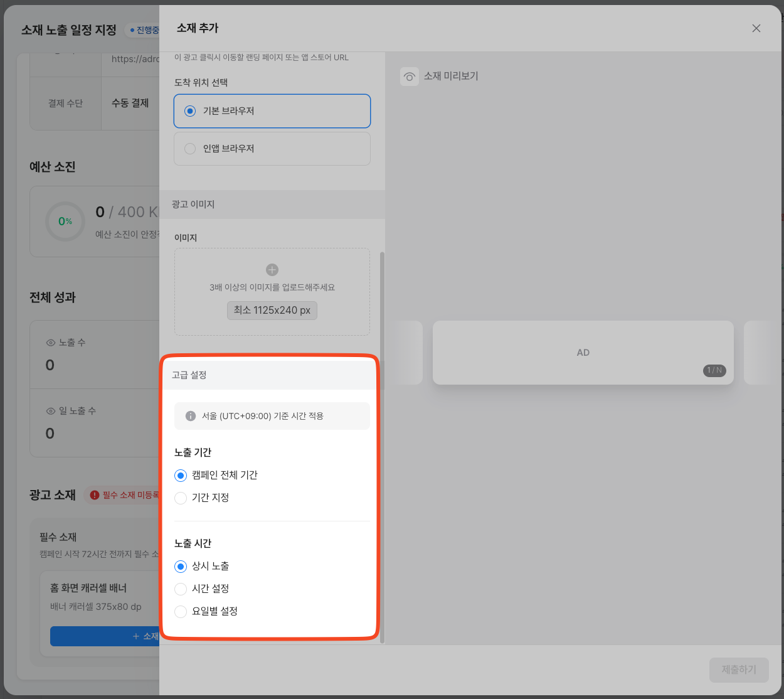Click the AD banner preview card
784x699 pixels.
click(x=583, y=353)
